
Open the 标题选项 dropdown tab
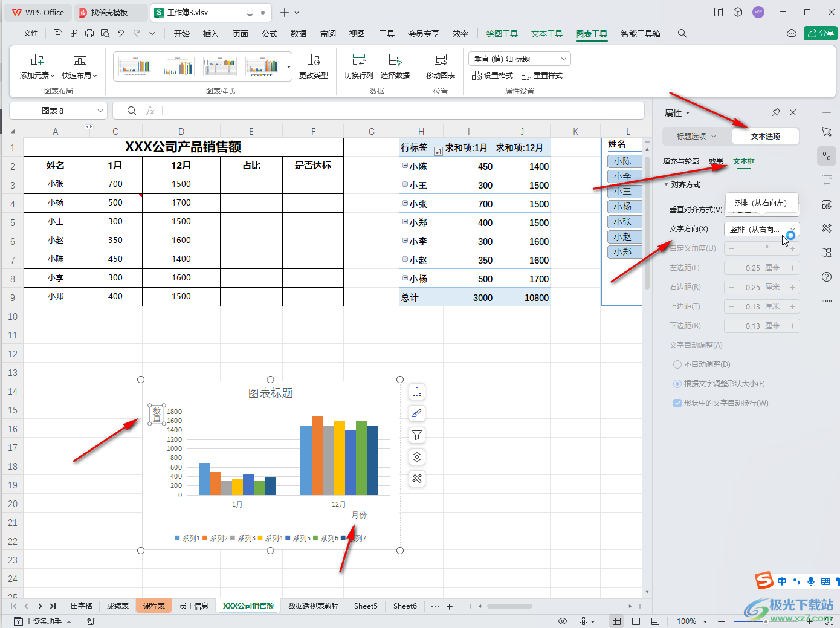tap(697, 137)
